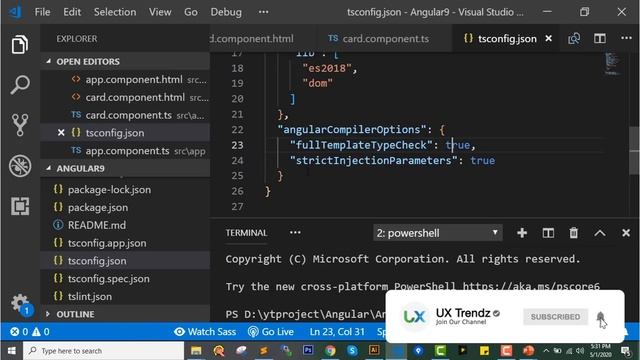The width and height of the screenshot is (640, 360).
Task: Click the notification bell on UX Trendz card
Action: [600, 317]
